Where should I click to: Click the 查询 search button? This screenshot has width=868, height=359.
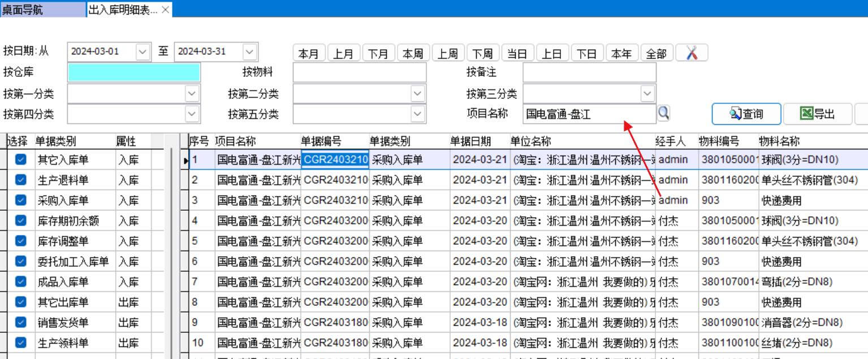(x=746, y=114)
